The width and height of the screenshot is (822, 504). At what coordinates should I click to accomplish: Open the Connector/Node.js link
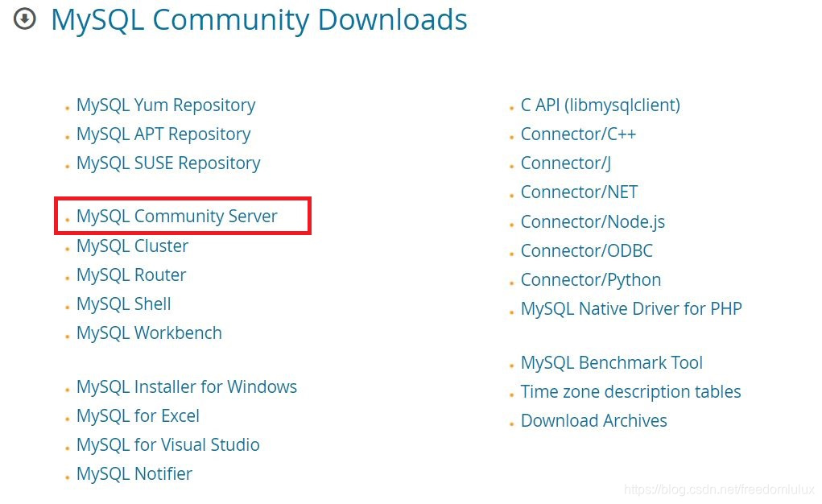click(593, 222)
